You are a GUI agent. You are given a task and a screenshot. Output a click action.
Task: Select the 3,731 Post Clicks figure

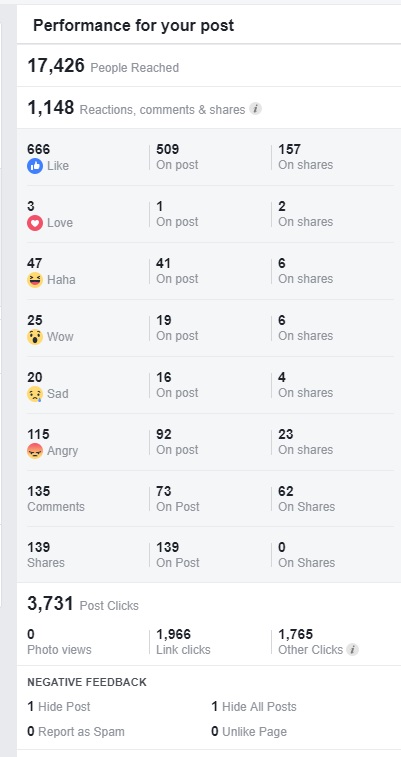(x=83, y=604)
